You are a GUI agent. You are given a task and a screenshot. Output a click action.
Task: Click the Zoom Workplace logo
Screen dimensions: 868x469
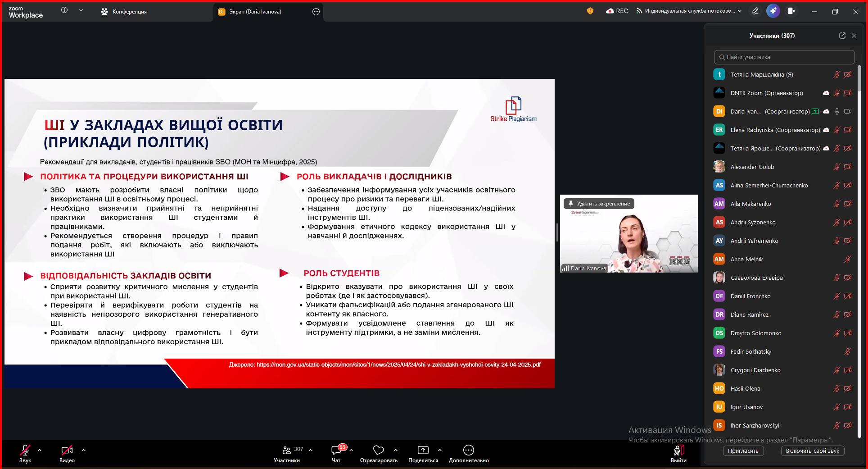click(x=26, y=12)
